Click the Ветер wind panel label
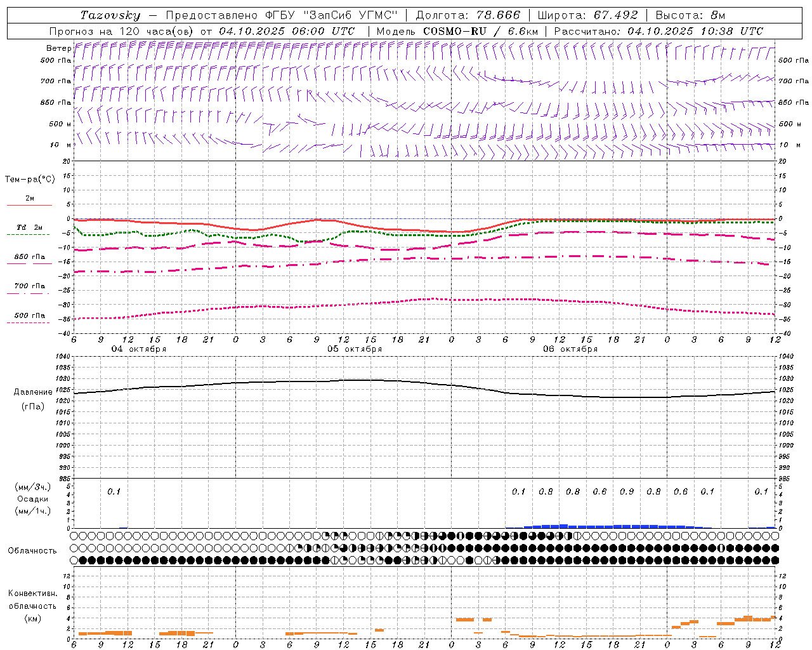 pos(58,48)
